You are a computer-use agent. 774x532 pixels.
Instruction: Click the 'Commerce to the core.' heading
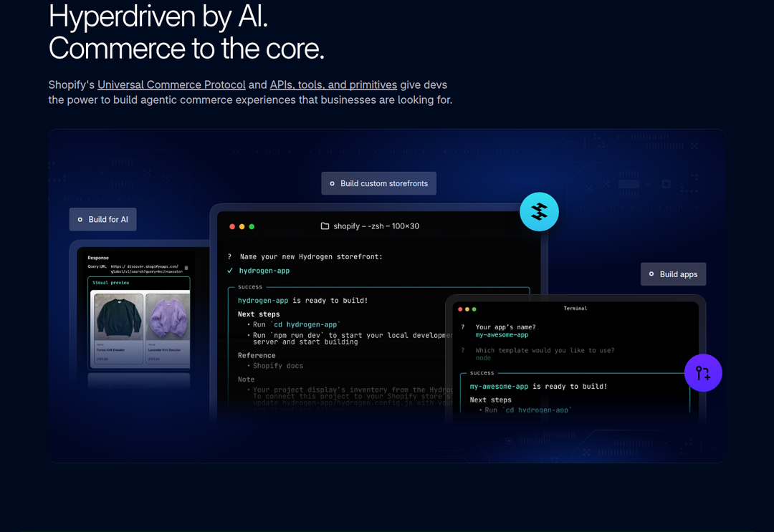click(186, 48)
